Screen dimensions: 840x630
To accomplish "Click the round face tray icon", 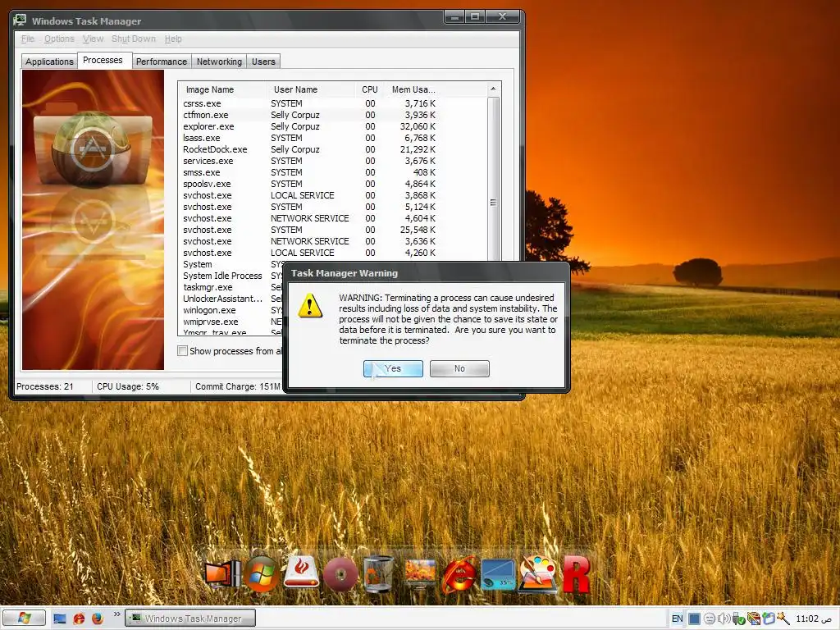I will click(x=710, y=619).
